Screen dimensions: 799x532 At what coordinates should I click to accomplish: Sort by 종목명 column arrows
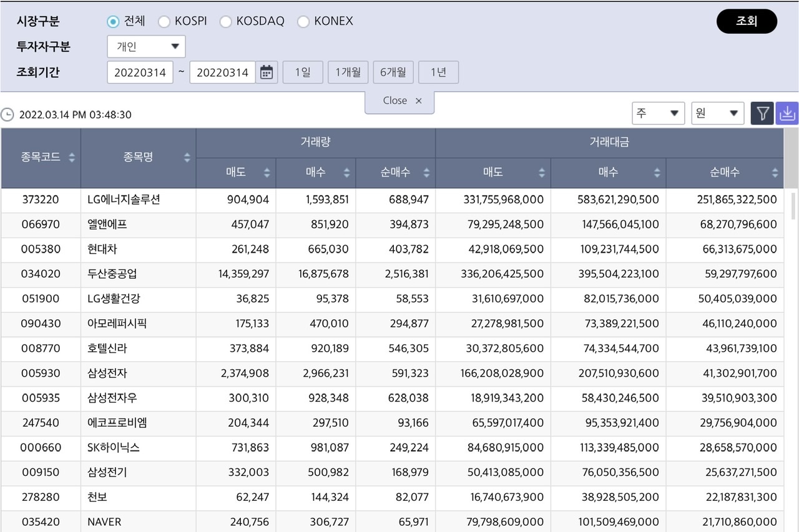[x=187, y=158]
